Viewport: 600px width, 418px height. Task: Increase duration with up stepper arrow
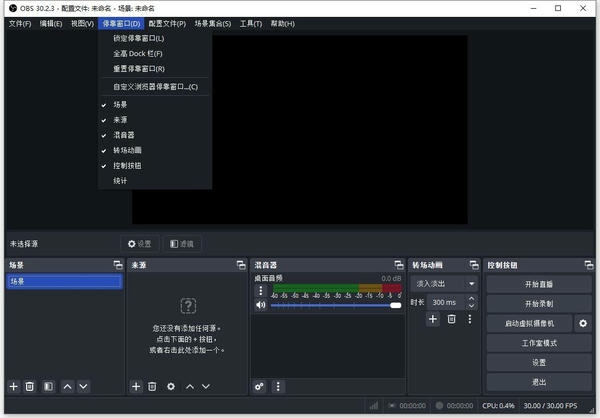pyautogui.click(x=471, y=299)
